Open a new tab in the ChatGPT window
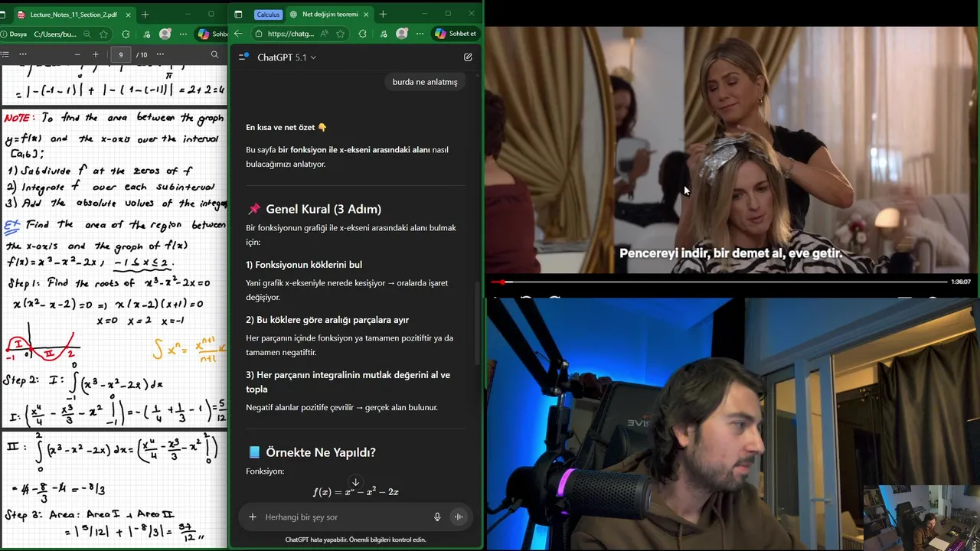 click(x=383, y=15)
